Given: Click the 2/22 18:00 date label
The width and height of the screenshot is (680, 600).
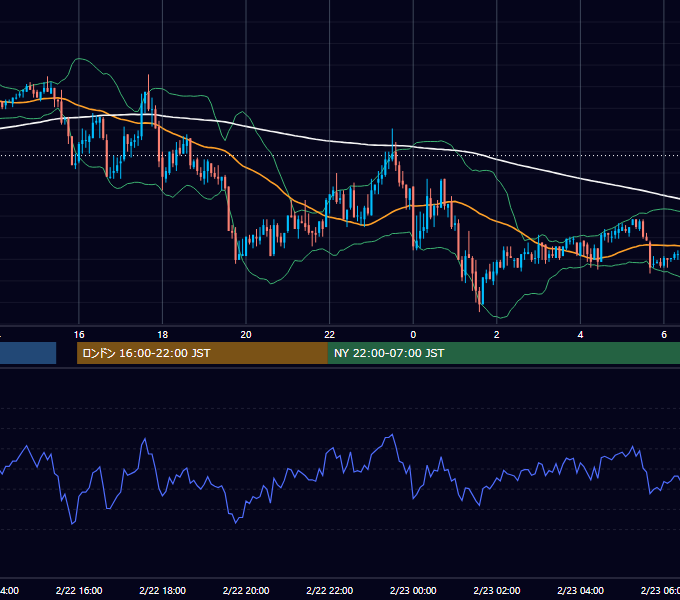Looking at the screenshot, I should (162, 590).
